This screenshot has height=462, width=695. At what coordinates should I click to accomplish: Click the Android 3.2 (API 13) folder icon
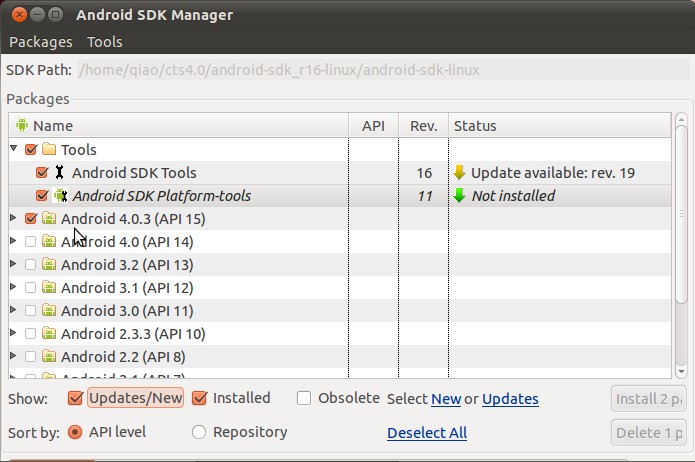coord(49,264)
